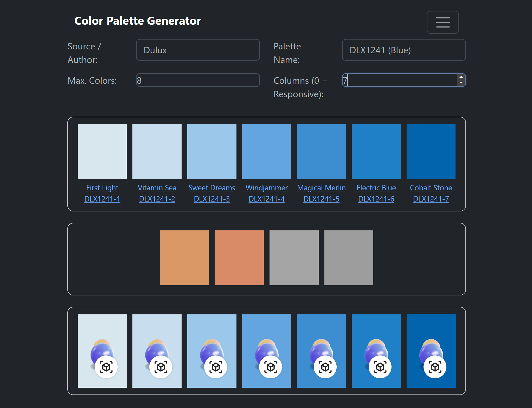The width and height of the screenshot is (532, 408).
Task: Click the Palette Name input field
Action: coord(404,50)
